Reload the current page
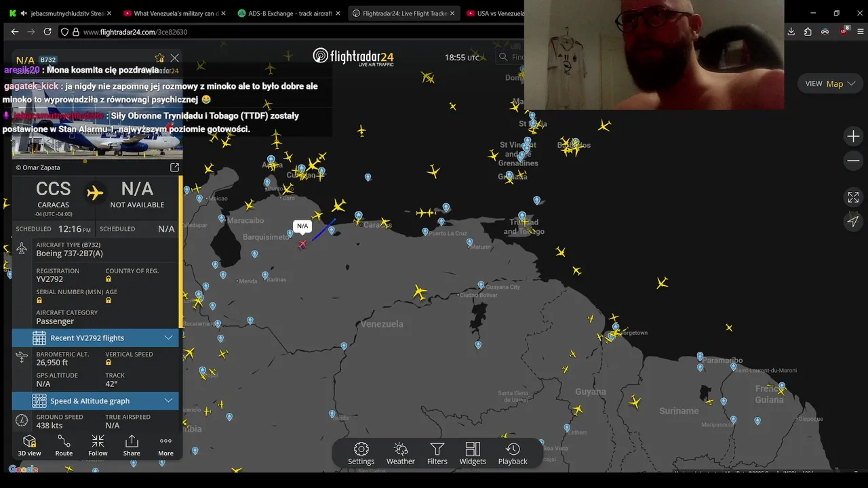Image resolution: width=868 pixels, height=488 pixels. coord(47,32)
